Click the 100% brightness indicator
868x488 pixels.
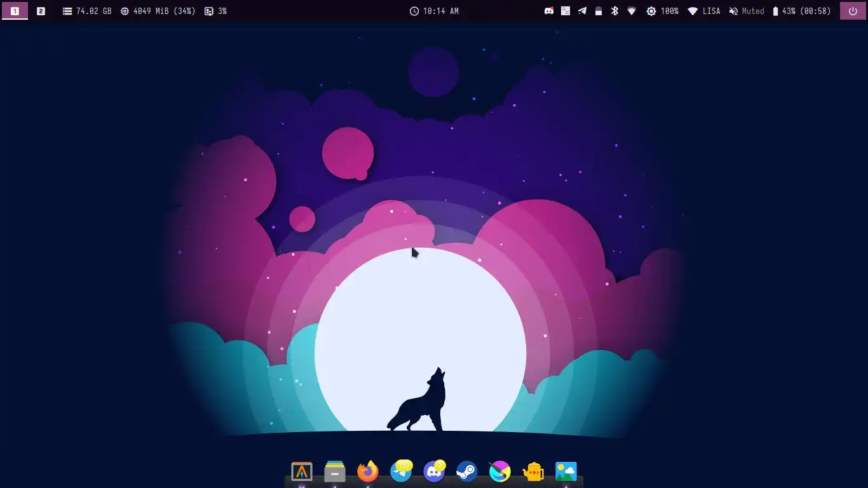[x=662, y=11]
